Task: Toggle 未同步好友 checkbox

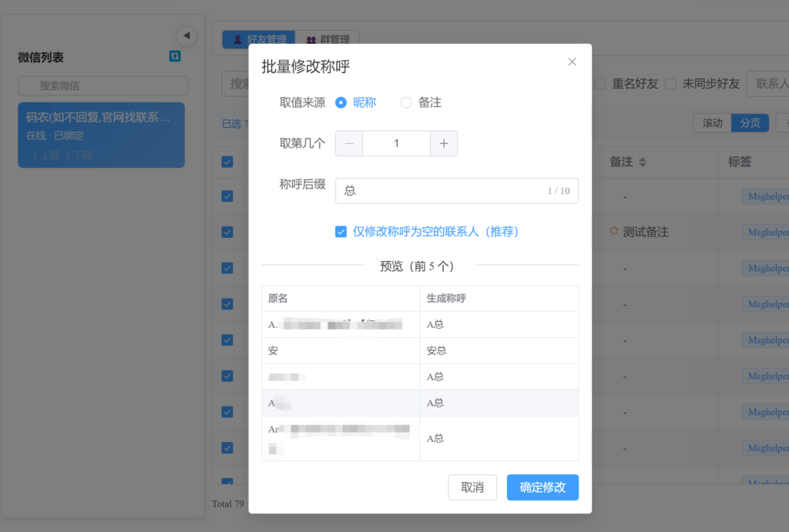Action: pos(670,83)
